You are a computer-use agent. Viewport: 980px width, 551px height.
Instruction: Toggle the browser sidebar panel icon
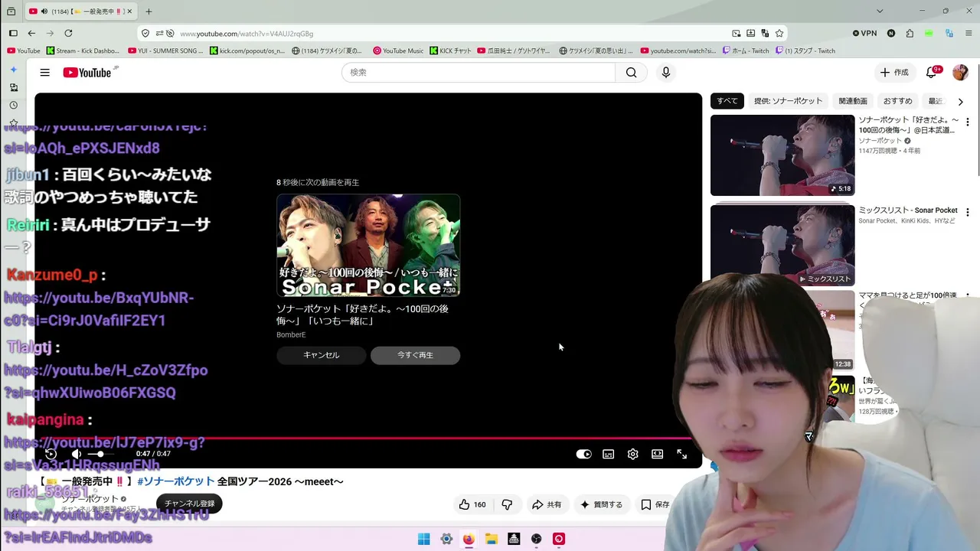(x=13, y=33)
